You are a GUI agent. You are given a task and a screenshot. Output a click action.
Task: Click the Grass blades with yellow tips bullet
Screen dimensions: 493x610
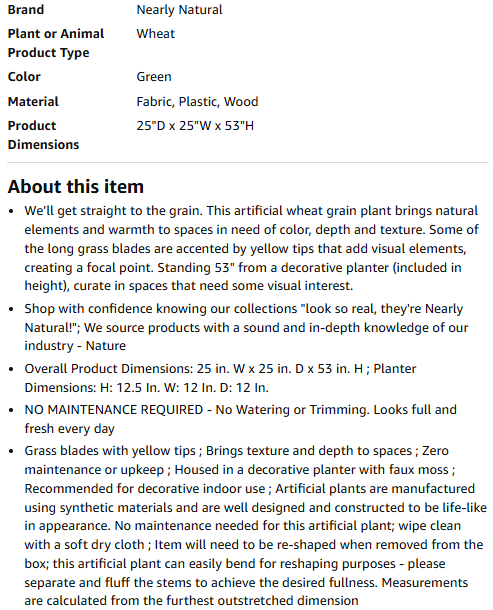click(255, 526)
